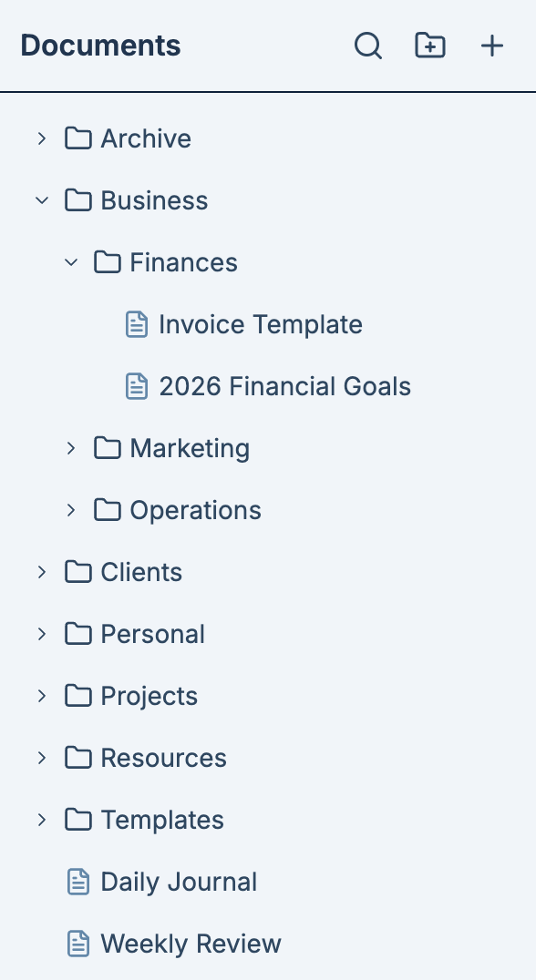Expand the Marketing folder
This screenshot has height=980, width=536.
tap(71, 447)
